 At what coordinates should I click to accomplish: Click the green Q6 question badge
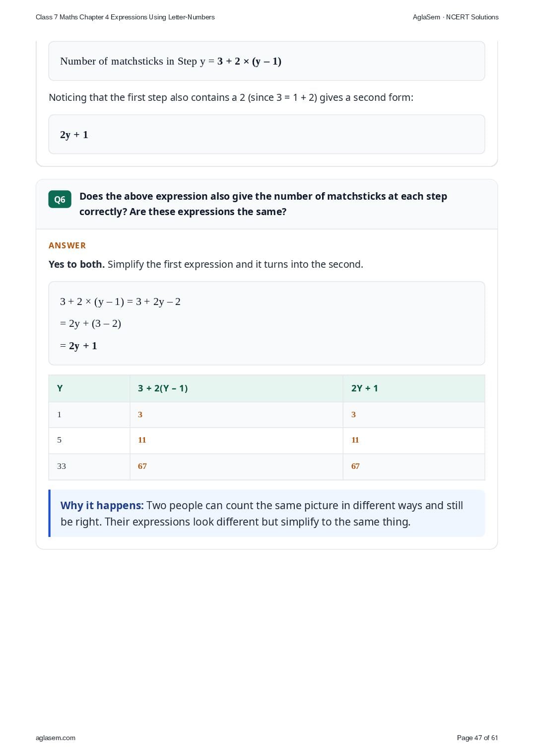60,199
